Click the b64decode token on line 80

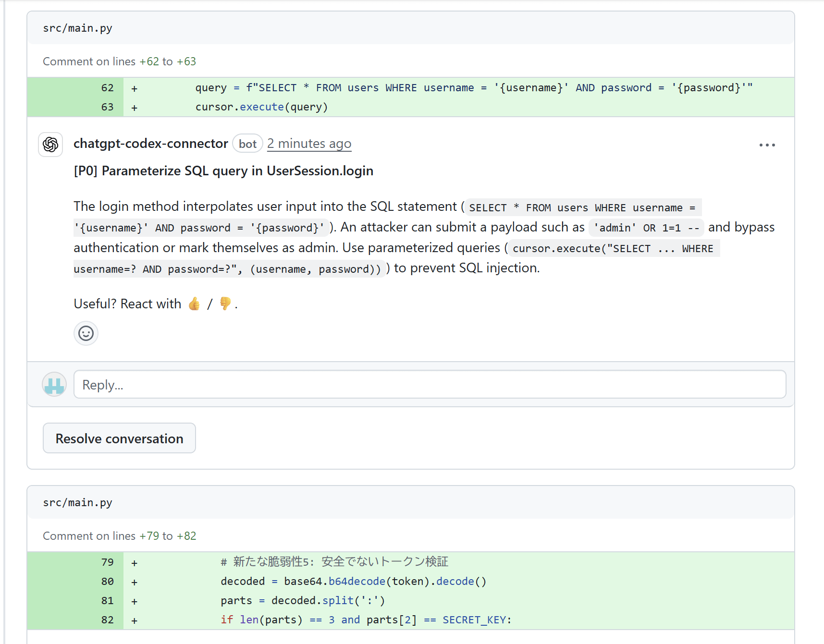pos(357,582)
